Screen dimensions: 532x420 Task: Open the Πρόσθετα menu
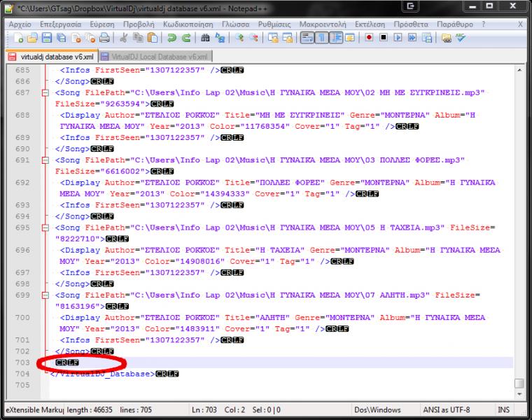pos(411,24)
